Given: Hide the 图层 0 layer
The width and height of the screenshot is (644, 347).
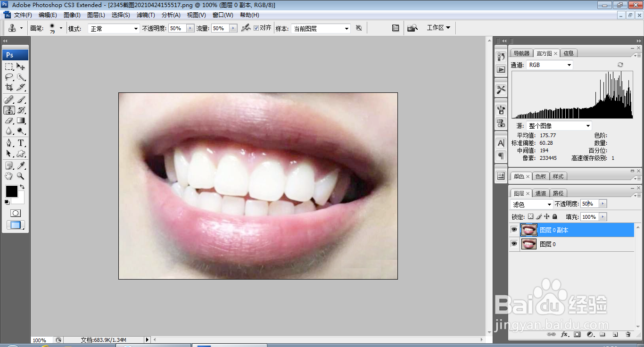Looking at the screenshot, I should (514, 244).
